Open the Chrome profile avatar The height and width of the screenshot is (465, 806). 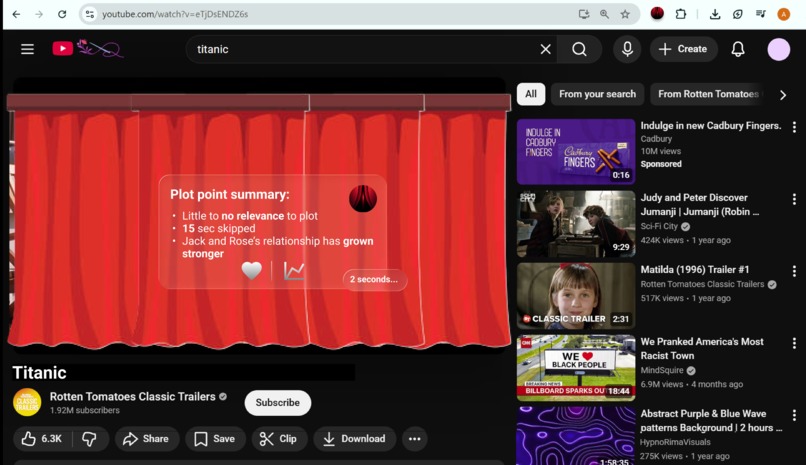pos(783,14)
